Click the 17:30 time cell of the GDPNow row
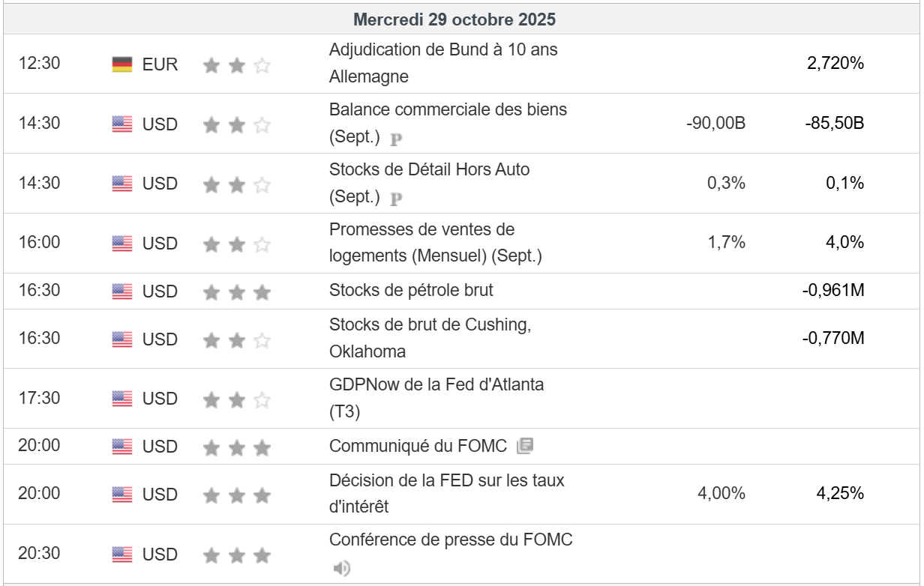 point(39,398)
